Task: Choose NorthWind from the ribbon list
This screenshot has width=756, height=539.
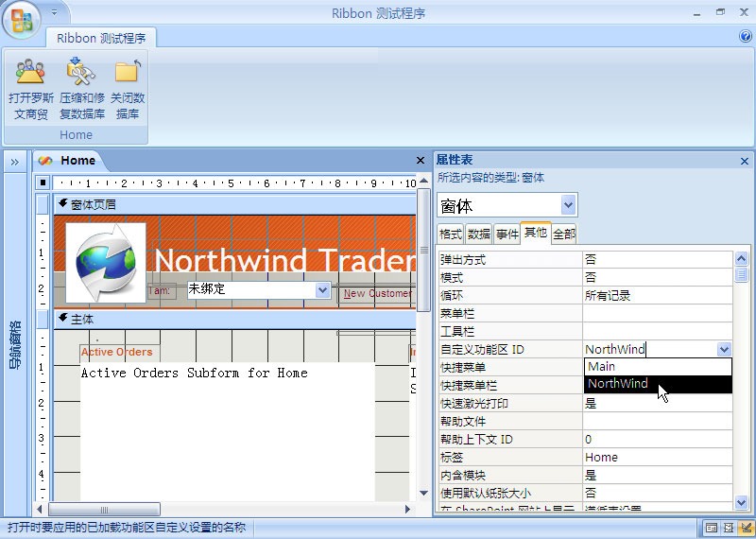Action: (x=658, y=384)
